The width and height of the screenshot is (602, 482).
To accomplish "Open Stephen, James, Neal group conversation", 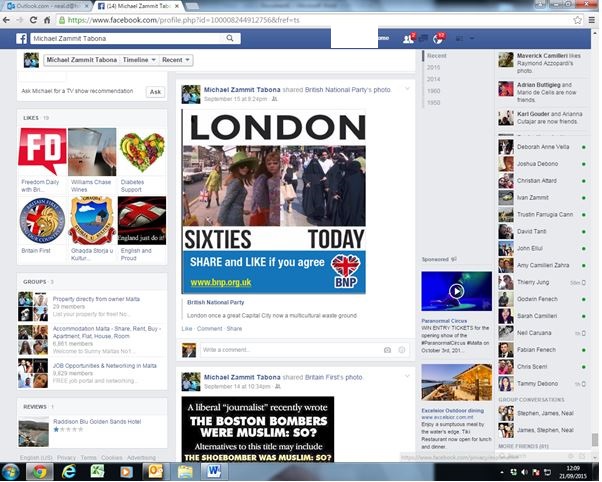I will [542, 414].
